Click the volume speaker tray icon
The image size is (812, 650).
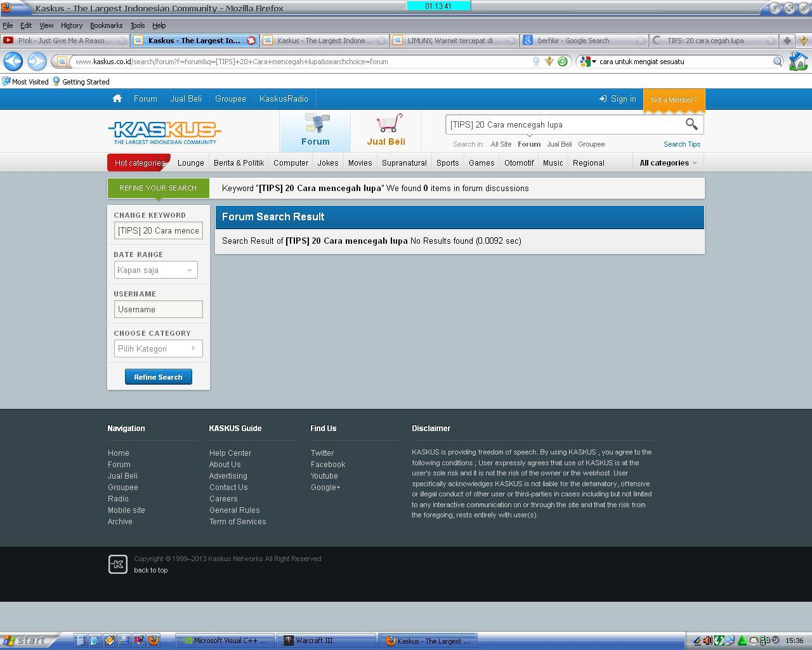point(708,640)
